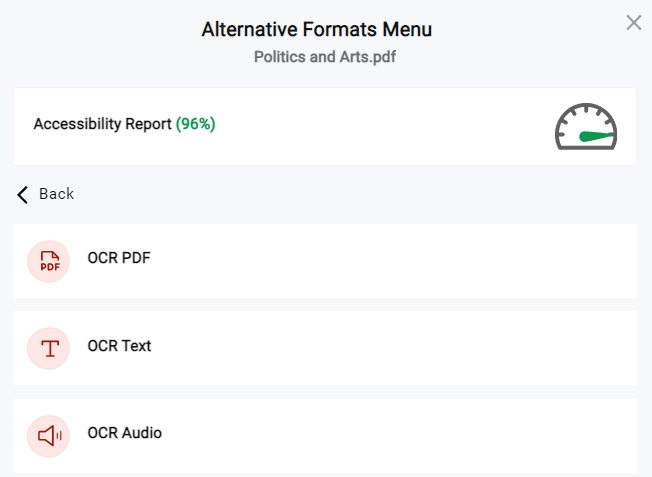Click the back chevron arrow

click(22, 194)
